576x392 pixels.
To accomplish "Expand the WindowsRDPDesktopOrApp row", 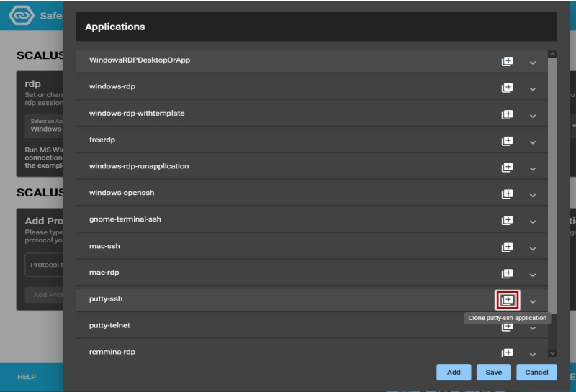I will (532, 63).
